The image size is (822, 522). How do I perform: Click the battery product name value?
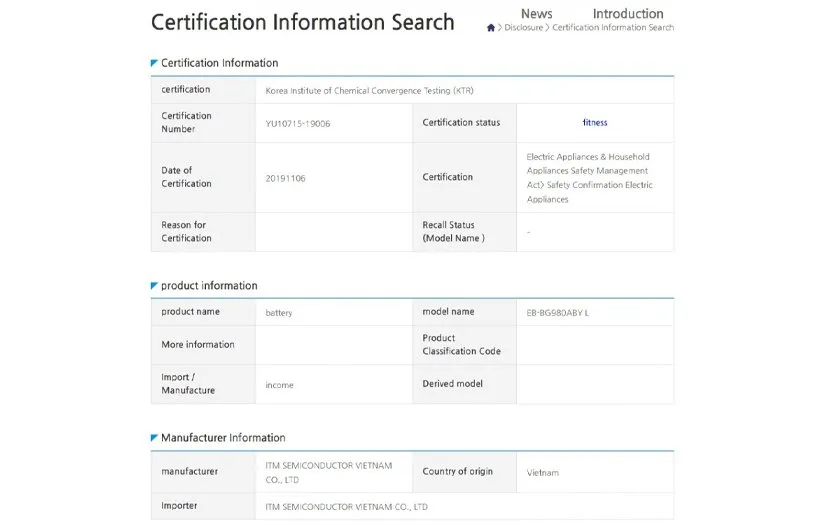coord(279,313)
